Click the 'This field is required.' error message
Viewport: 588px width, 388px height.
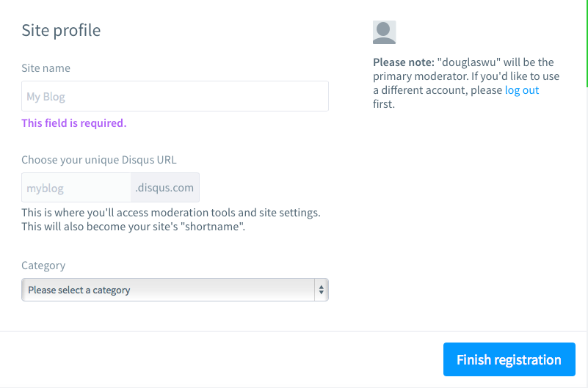(x=74, y=122)
